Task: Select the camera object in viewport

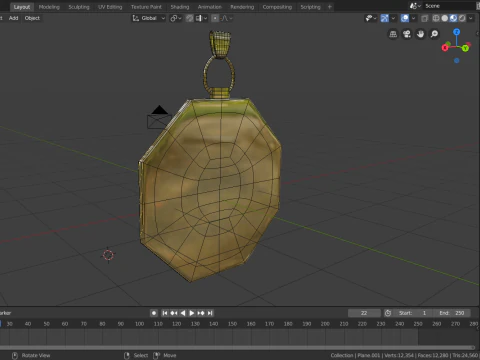Action: click(x=159, y=117)
